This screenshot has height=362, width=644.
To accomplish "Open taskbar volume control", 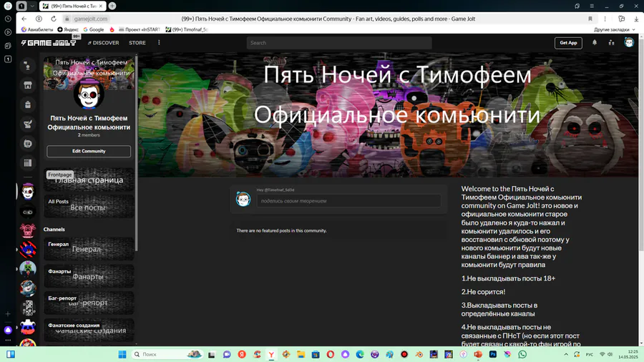I will tap(610, 354).
